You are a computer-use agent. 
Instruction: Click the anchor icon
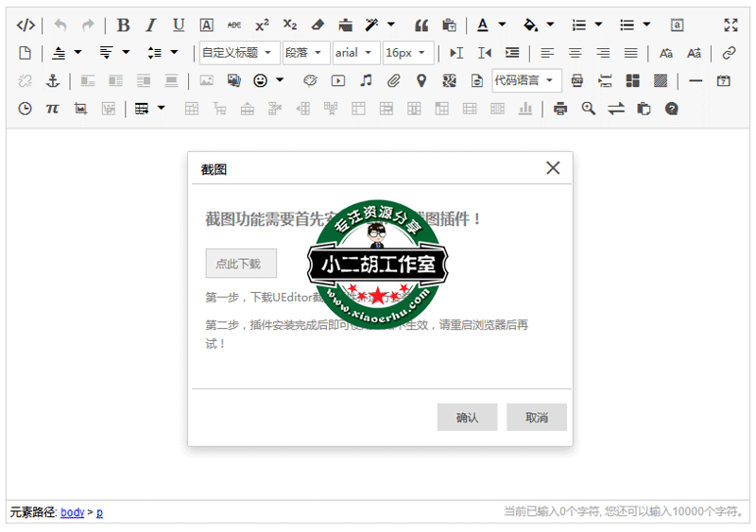(x=53, y=81)
